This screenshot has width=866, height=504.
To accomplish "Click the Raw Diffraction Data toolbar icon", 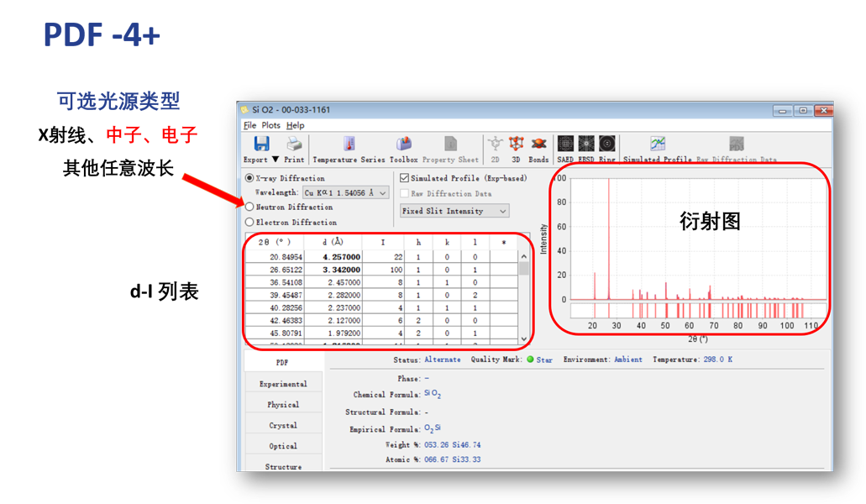I will pos(736,144).
